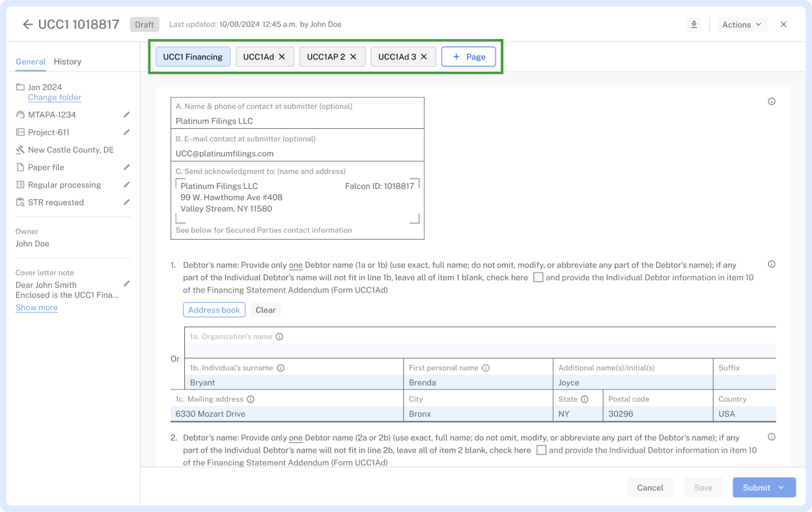
Task: Open info icon for 1a. Organization's name
Action: [279, 337]
